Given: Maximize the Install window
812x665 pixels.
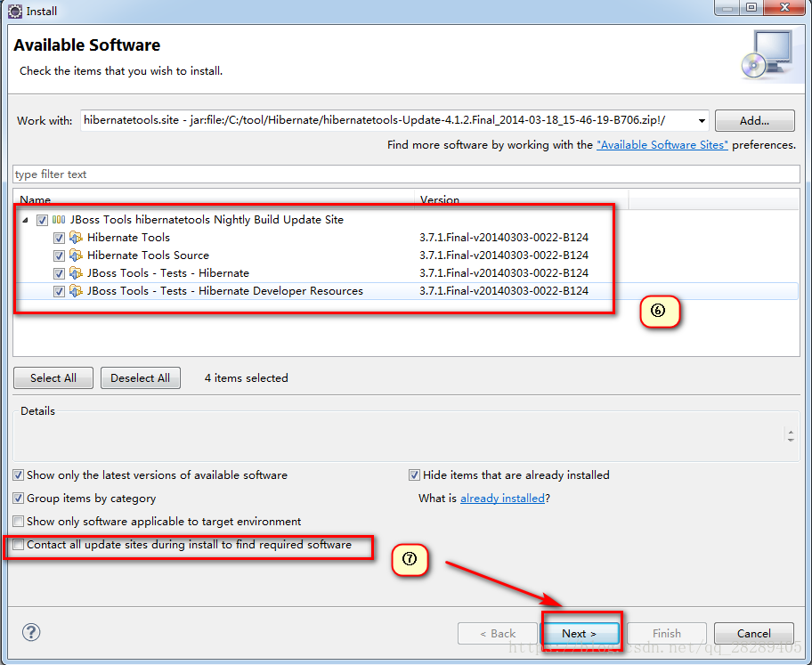Looking at the screenshot, I should click(x=751, y=7).
